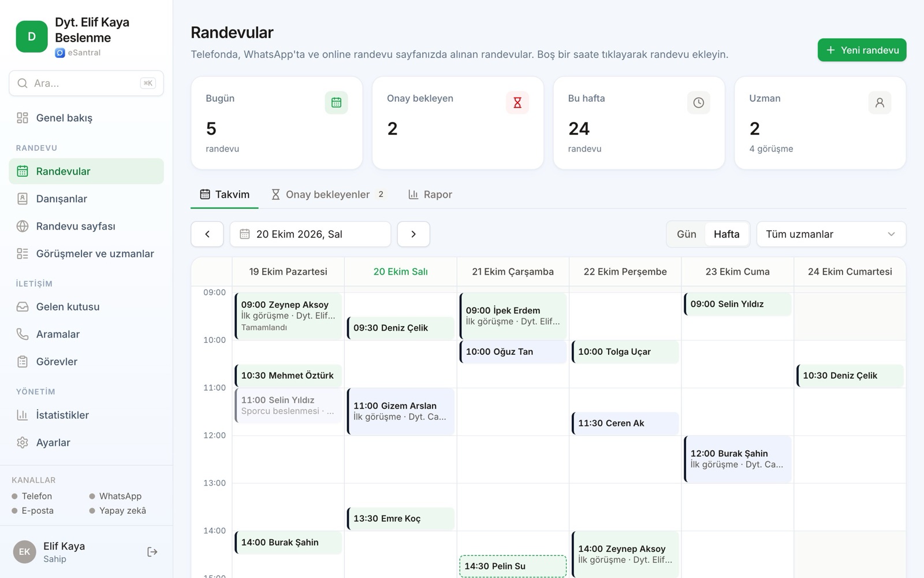The height and width of the screenshot is (578, 924).
Task: Switch calendar to Gün view
Action: coord(686,234)
